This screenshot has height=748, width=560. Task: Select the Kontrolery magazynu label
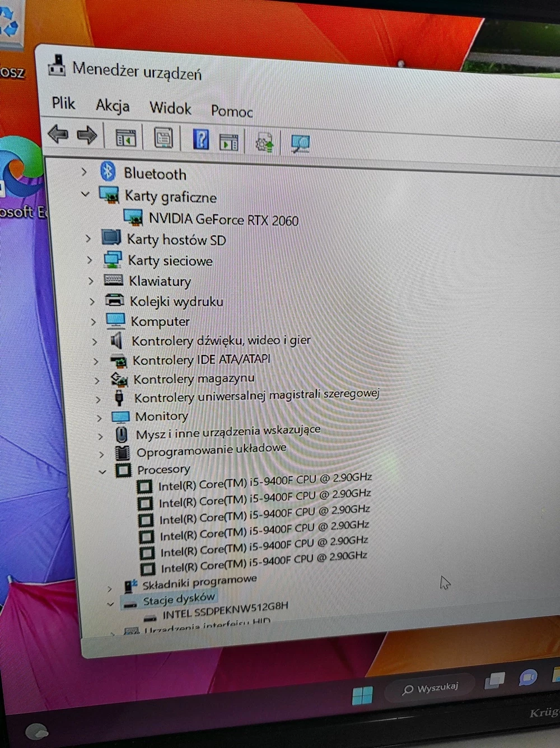[x=194, y=379]
